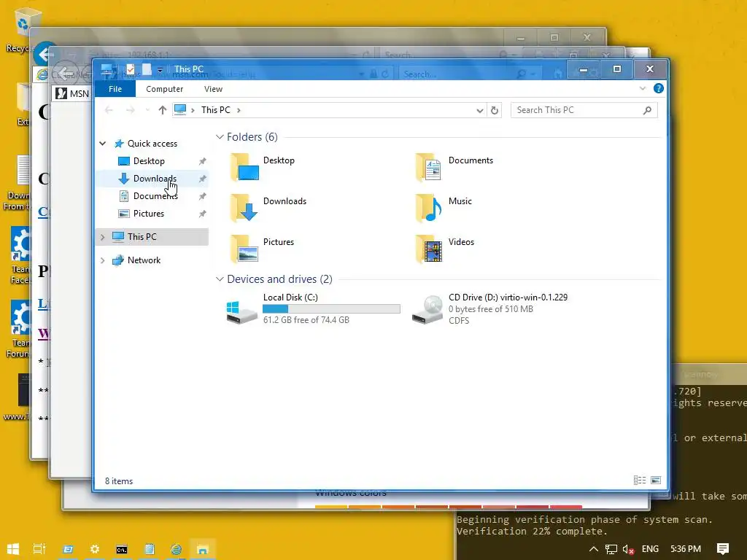Expand the ribbon with the chevron
The width and height of the screenshot is (747, 560).
pos(642,88)
